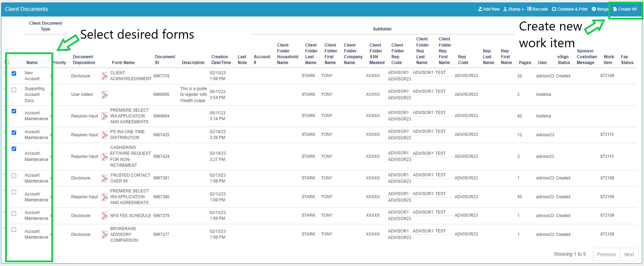Uncheck checkbox for PS IRA One-Time Distribution row
The image size is (644, 266).
pyautogui.click(x=14, y=132)
